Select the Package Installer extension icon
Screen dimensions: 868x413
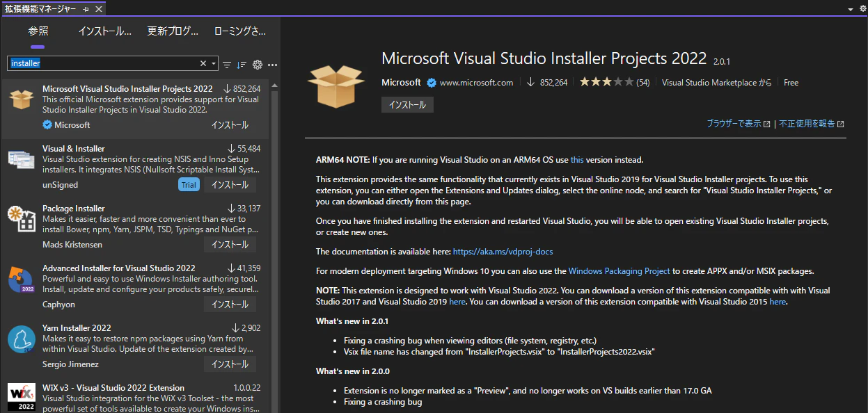[21, 219]
